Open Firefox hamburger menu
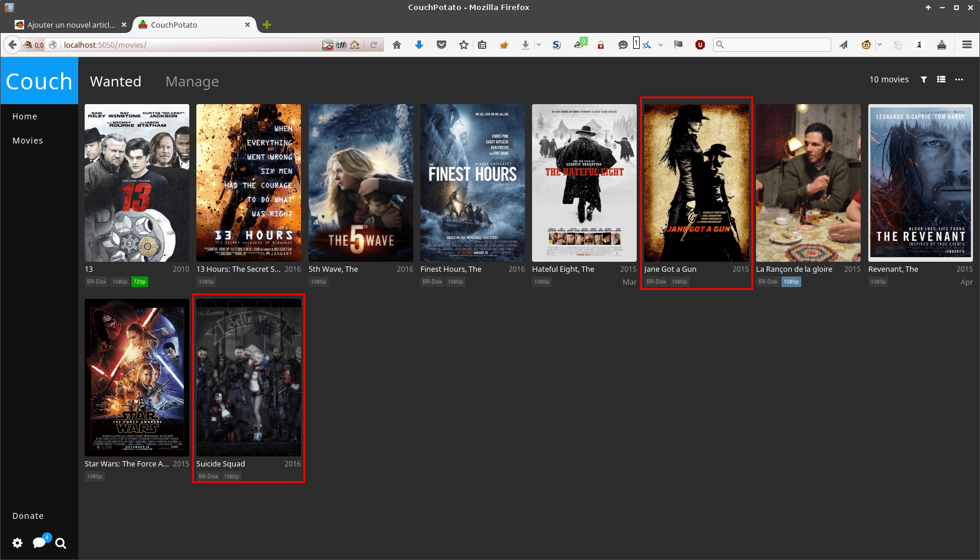Image resolution: width=980 pixels, height=560 pixels. tap(967, 45)
